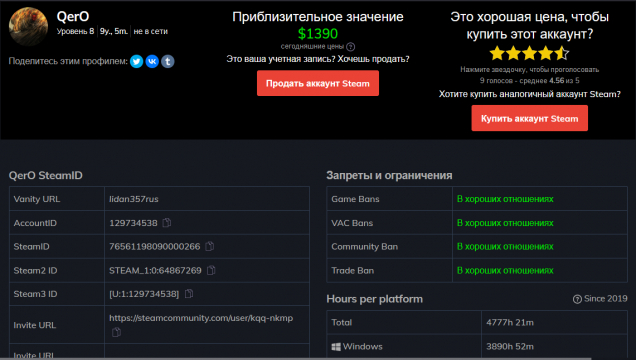Screen dimensions: 636x360
Task: Copy the Invite URL link
Action: point(116,332)
